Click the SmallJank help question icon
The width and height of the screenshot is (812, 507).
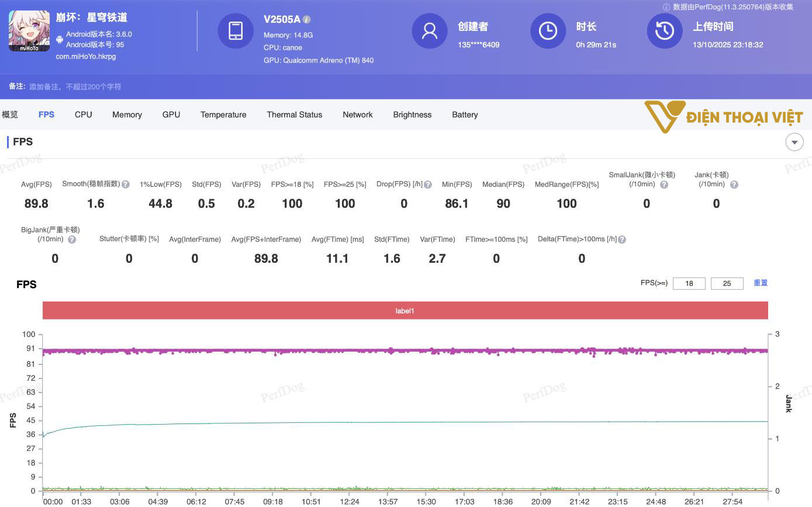click(x=664, y=185)
